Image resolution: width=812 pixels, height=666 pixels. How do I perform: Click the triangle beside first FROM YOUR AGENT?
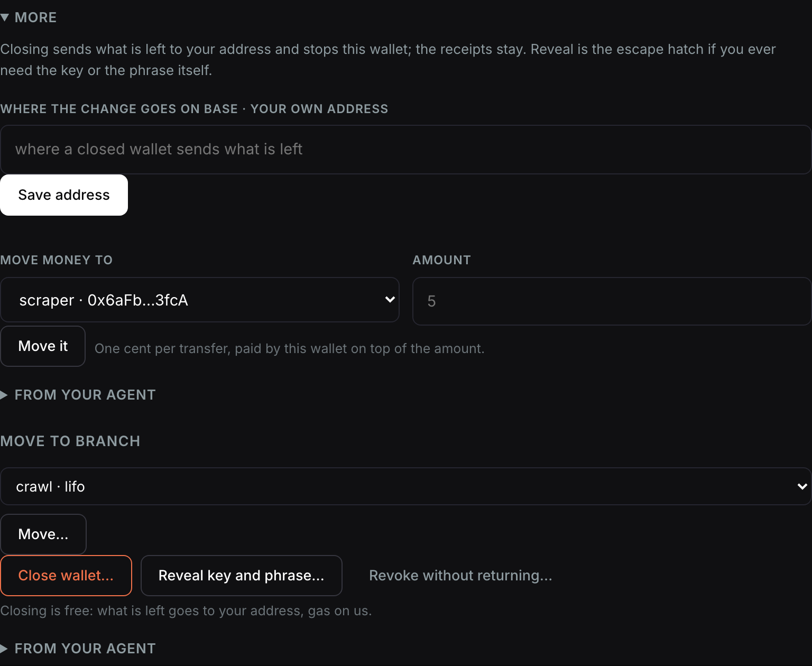coord(4,395)
